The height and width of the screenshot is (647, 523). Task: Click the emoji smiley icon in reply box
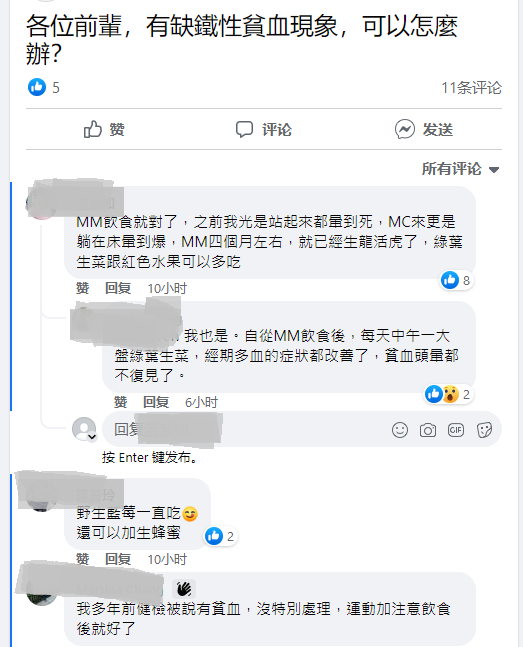point(400,430)
